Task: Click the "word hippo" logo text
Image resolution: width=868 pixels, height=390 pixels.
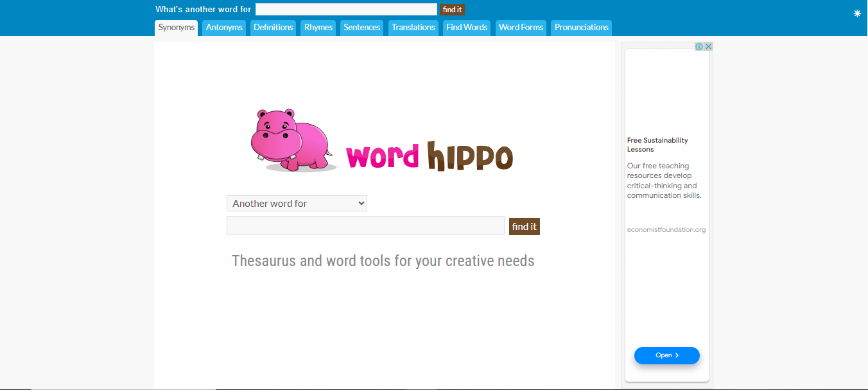Action: 430,156
